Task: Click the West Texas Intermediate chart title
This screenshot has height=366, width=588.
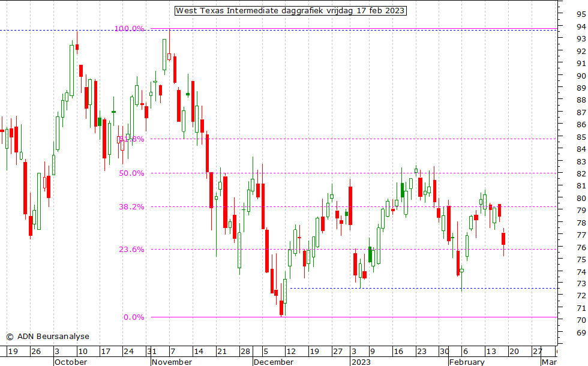Action: point(290,11)
